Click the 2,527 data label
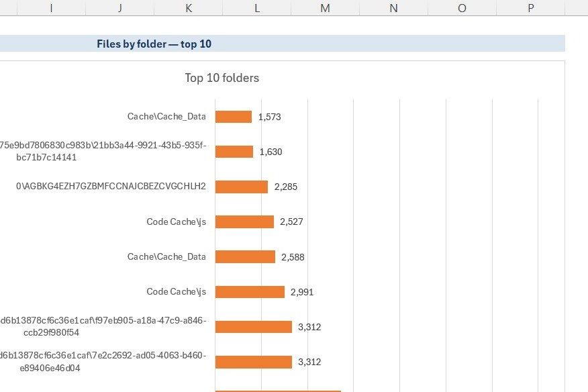The image size is (588, 392). [x=291, y=222]
